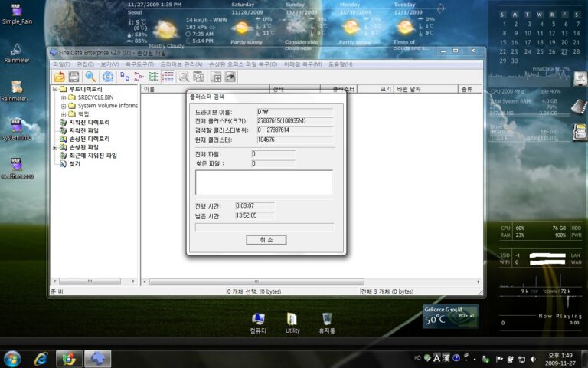Select 최근에 지워진 파일 in the tree
588x368 pixels.
[x=93, y=156]
